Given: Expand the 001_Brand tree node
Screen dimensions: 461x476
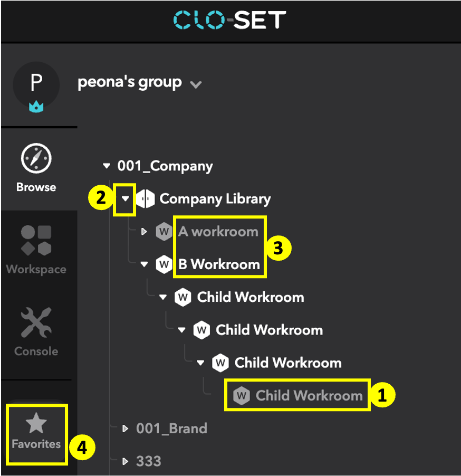Looking at the screenshot, I should (124, 429).
